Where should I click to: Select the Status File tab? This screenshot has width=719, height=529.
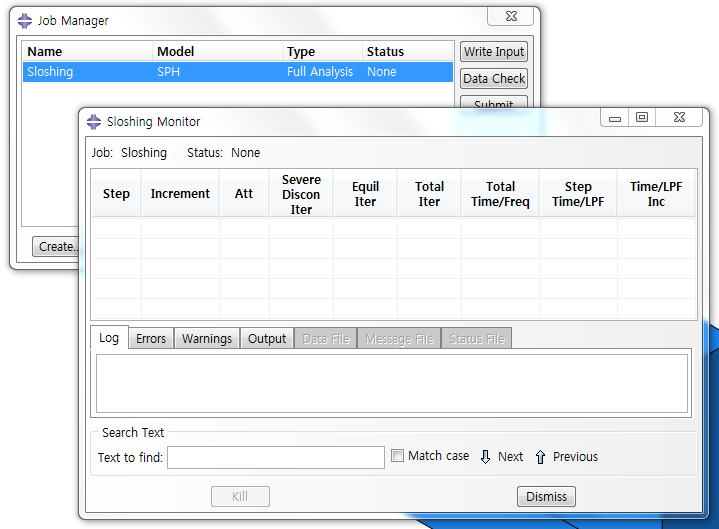(x=477, y=339)
